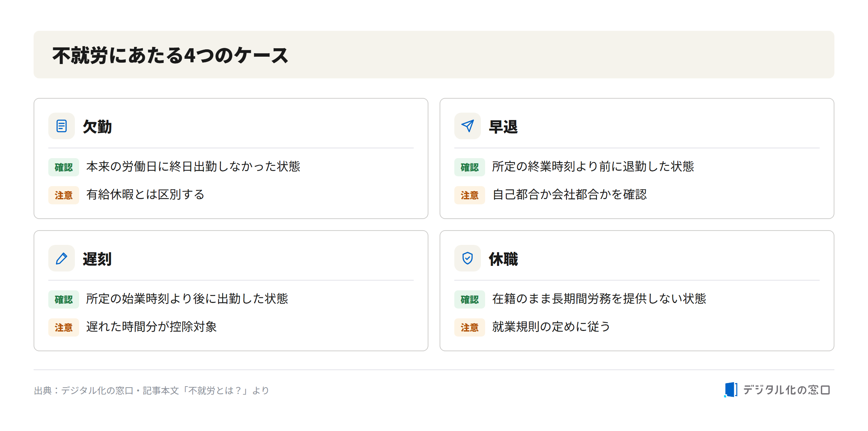The height and width of the screenshot is (431, 868).
Task: Click the green 確認 badge in 休職 card
Action: click(x=470, y=299)
